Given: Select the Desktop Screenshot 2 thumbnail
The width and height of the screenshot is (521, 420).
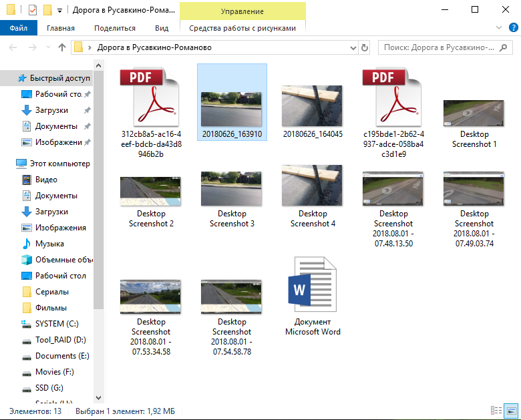Looking at the screenshot, I should coord(150,191).
